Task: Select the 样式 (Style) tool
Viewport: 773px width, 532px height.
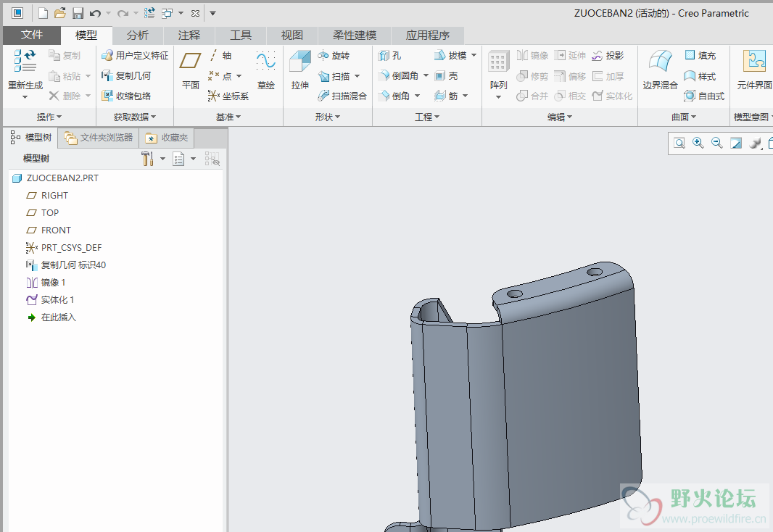Action: point(700,76)
